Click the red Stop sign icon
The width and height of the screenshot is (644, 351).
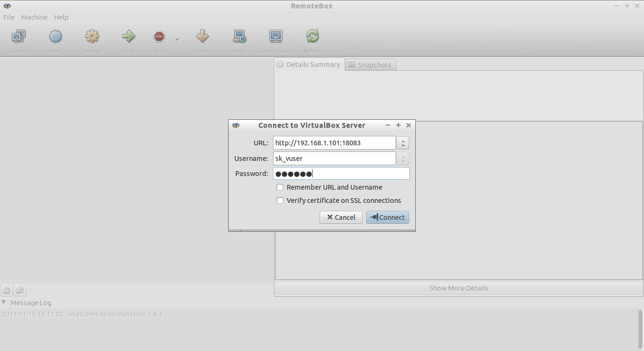point(159,36)
